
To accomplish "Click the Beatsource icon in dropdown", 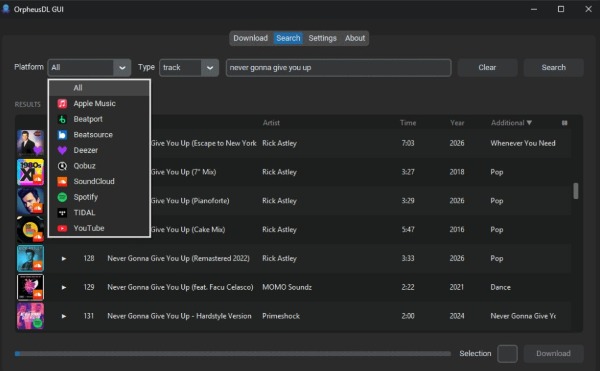I will coord(62,135).
